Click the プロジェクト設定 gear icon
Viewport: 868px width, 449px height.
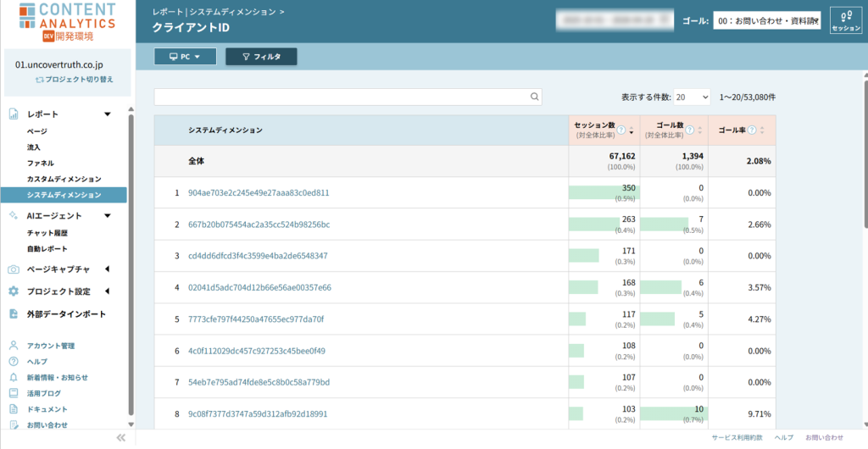14,291
